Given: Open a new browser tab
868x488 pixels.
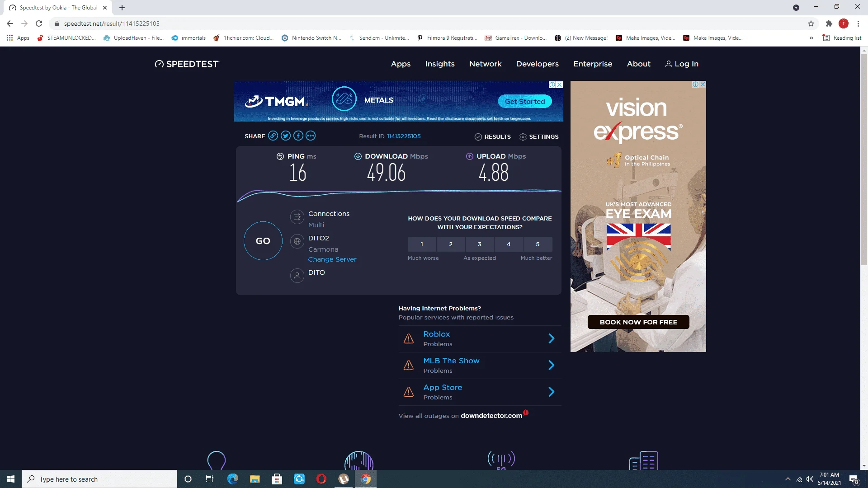Looking at the screenshot, I should click(x=122, y=8).
